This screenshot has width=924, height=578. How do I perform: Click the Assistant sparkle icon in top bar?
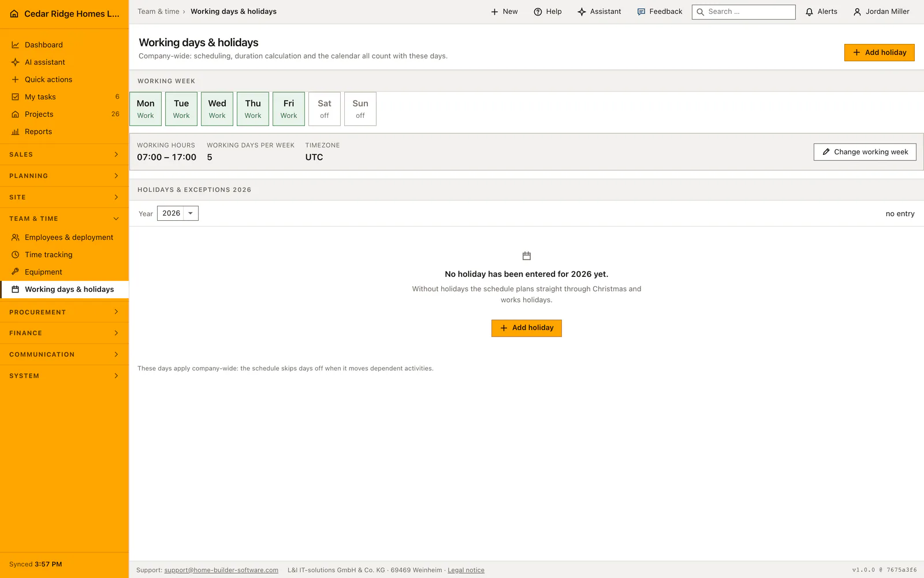point(582,12)
